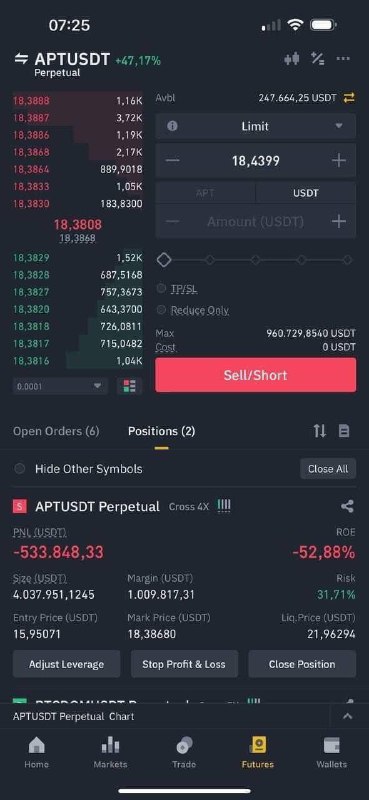Tap the Close Position button
Viewport: 369px width, 800px height.
302,664
